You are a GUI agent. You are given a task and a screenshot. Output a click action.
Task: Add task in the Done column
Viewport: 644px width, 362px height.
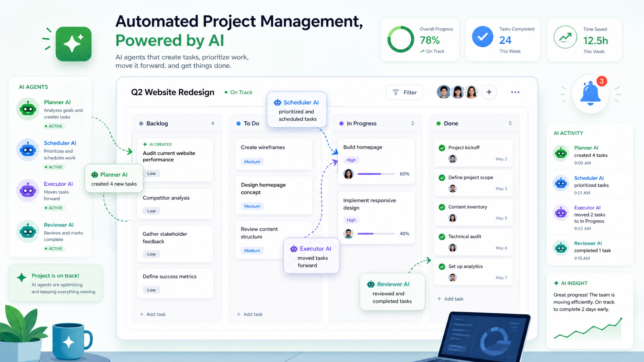[x=450, y=299]
